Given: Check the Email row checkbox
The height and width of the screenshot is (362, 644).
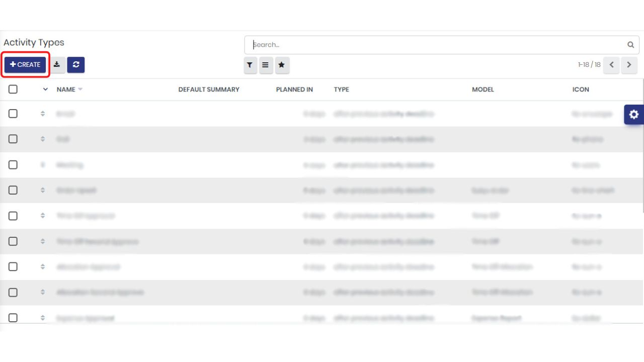Looking at the screenshot, I should [13, 114].
